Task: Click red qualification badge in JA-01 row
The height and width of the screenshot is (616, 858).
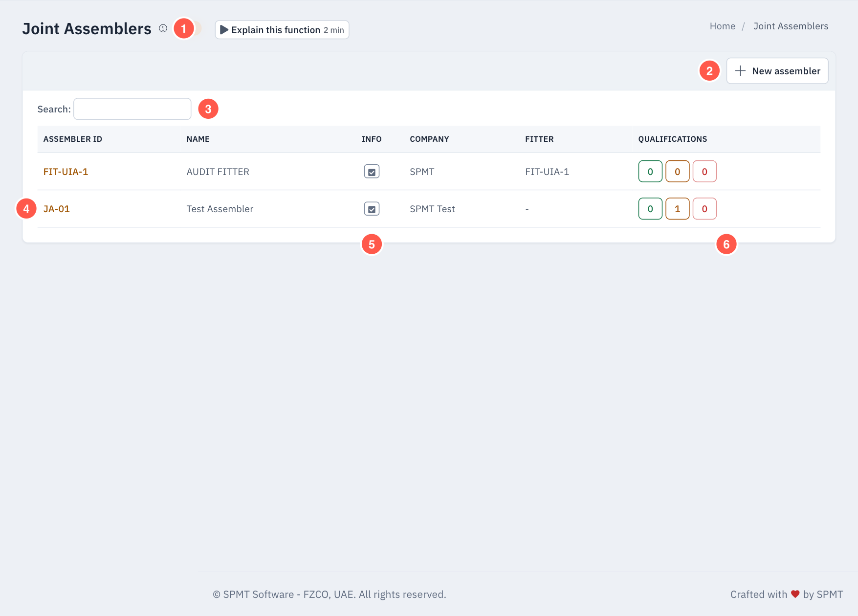Action: click(x=704, y=209)
